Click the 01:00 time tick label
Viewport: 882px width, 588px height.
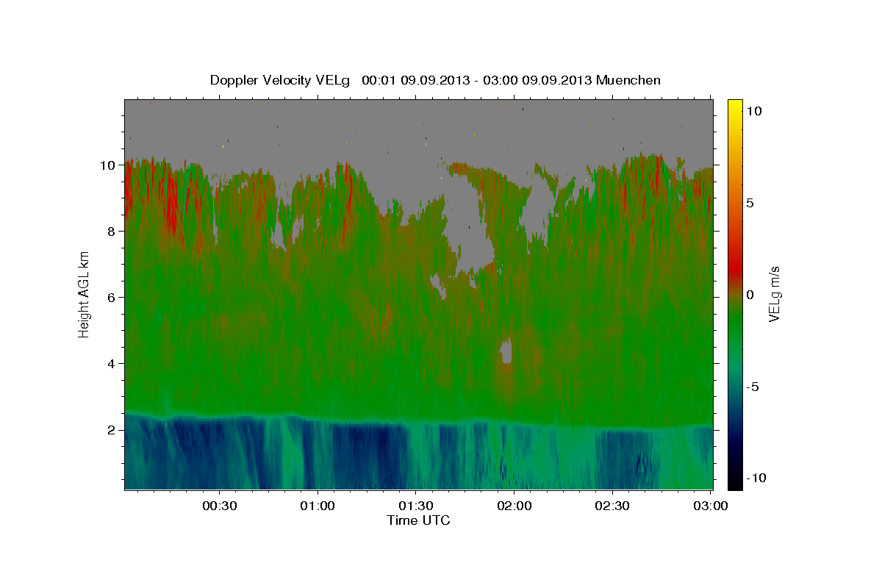[x=318, y=506]
